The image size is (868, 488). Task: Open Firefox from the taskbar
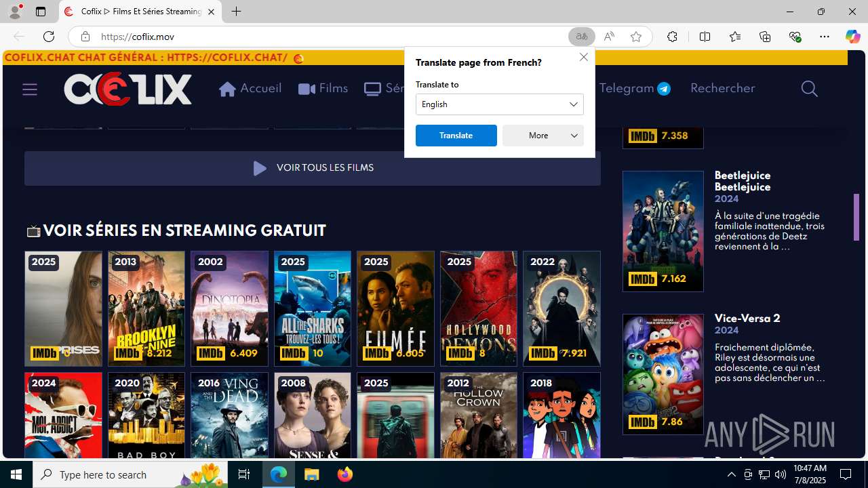coord(345,474)
